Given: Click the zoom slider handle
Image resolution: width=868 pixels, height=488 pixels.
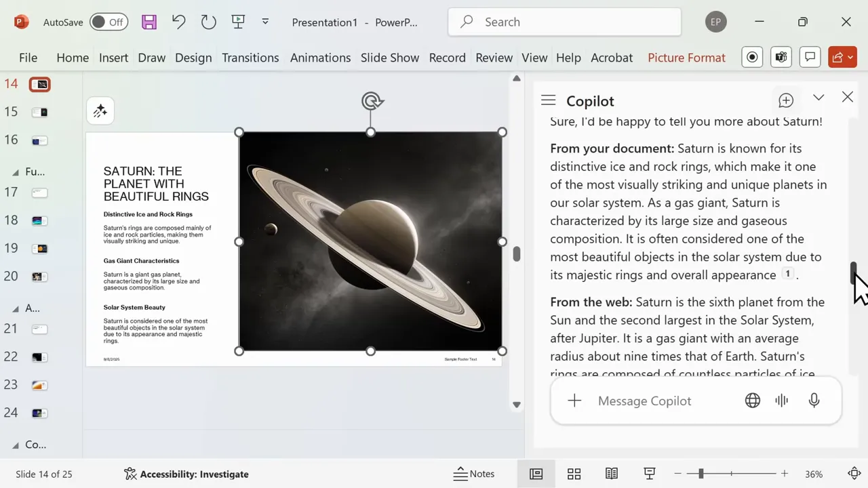Looking at the screenshot, I should pyautogui.click(x=701, y=474).
